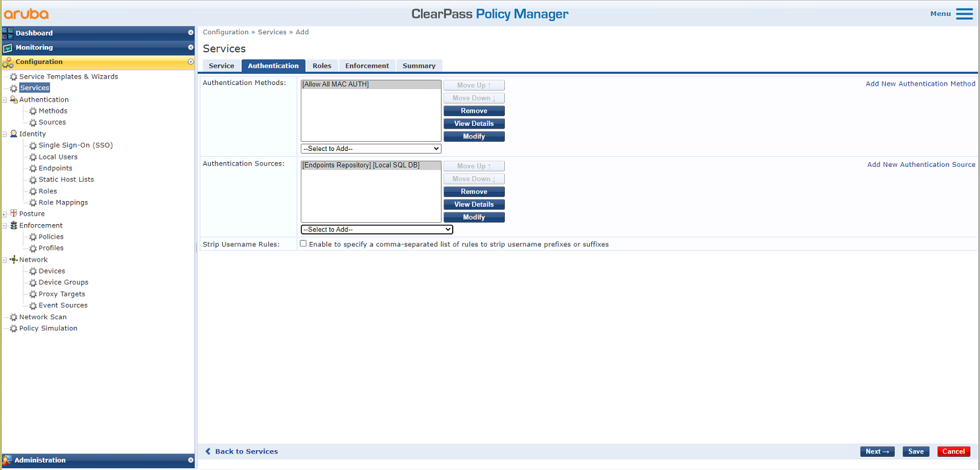The width and height of the screenshot is (980, 470).
Task: Switch to the Summary tab
Action: [x=419, y=66]
